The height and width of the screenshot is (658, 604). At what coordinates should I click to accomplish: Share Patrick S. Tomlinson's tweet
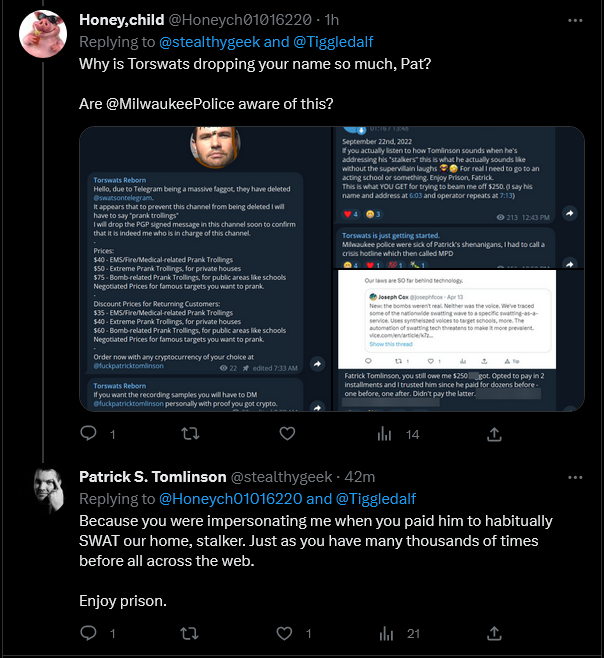[x=494, y=633]
